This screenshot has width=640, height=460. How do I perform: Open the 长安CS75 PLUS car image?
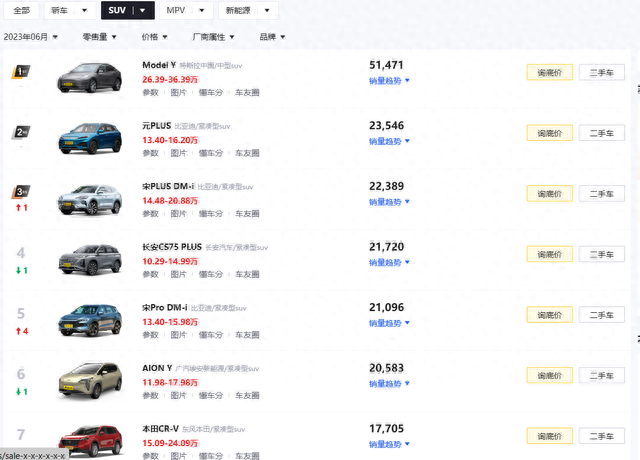click(x=90, y=260)
